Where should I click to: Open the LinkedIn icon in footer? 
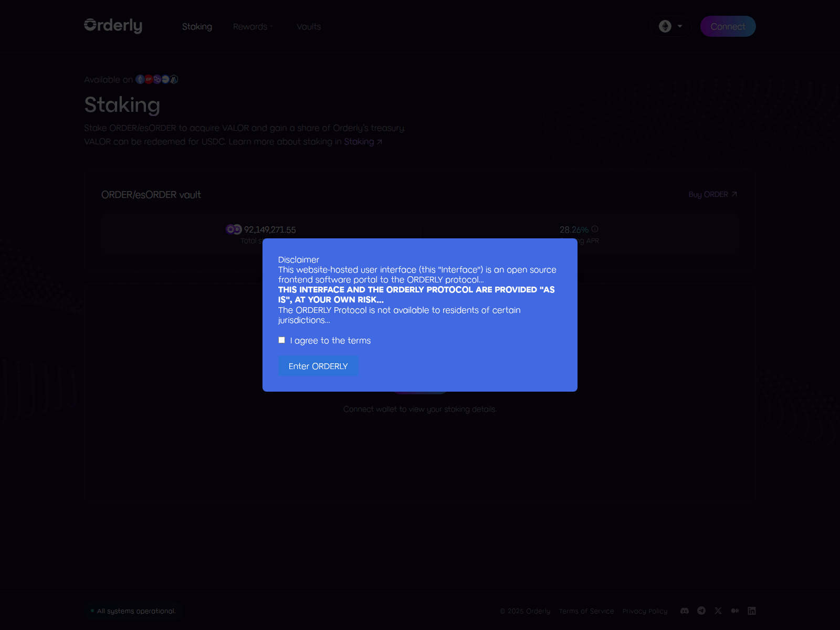coord(752,611)
